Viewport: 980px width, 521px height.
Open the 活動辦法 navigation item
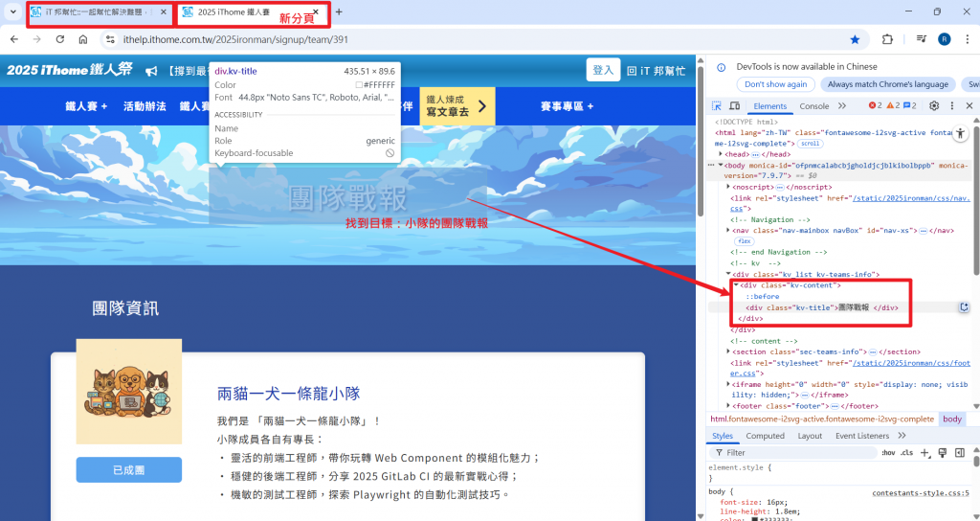[x=145, y=106]
